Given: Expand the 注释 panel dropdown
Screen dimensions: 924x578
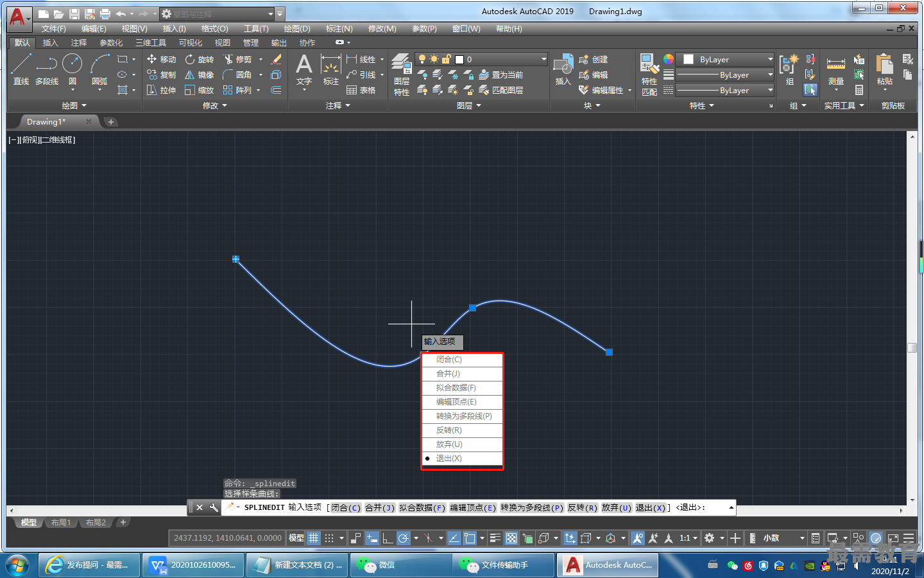Looking at the screenshot, I should pyautogui.click(x=338, y=105).
